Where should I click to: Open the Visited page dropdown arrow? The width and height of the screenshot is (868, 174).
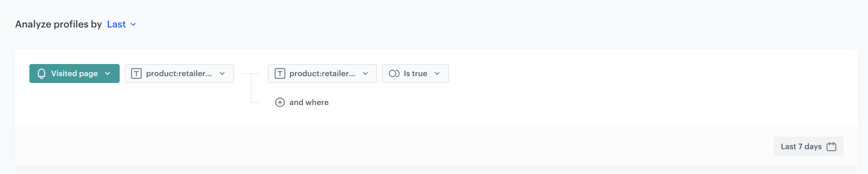pyautogui.click(x=107, y=73)
